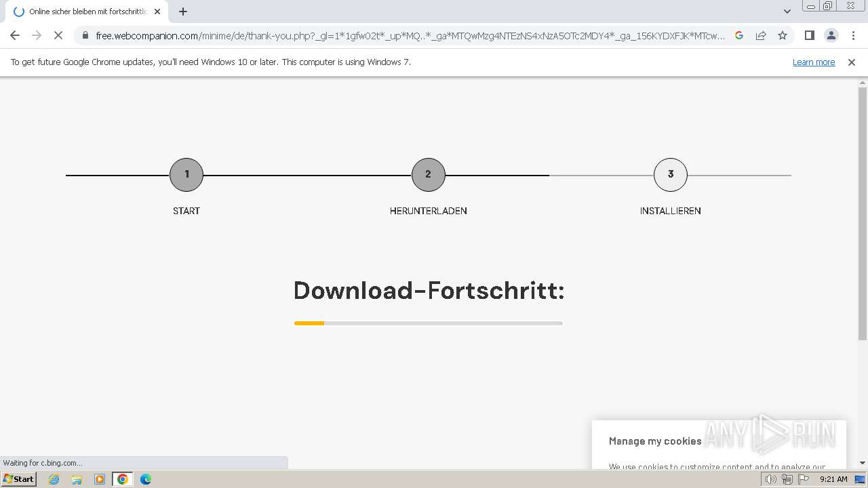
Task: Click step 3 INSTALLIEREN circle
Action: coord(671,175)
